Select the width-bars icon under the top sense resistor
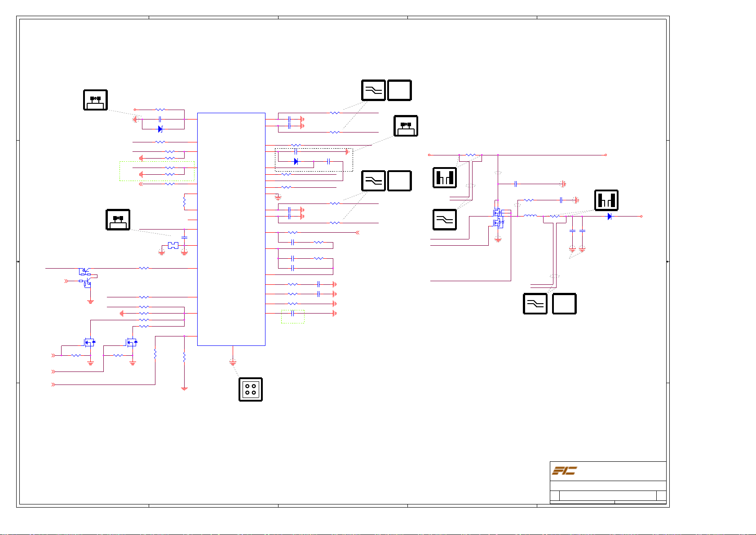The width and height of the screenshot is (756, 535). pos(445,177)
